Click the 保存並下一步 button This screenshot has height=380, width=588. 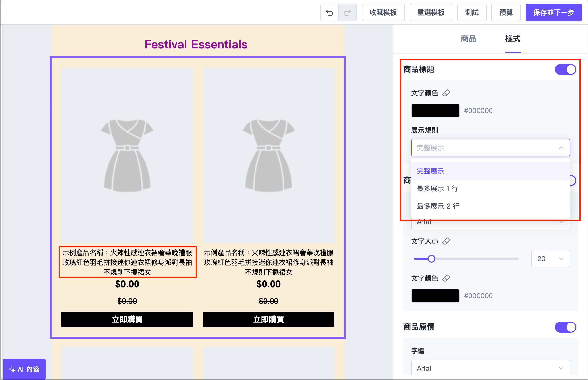click(x=554, y=12)
